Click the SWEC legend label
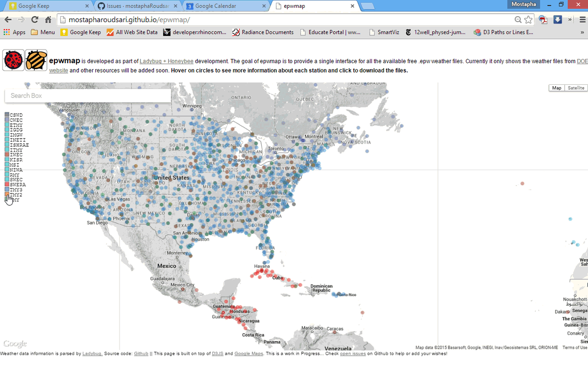 [16, 180]
